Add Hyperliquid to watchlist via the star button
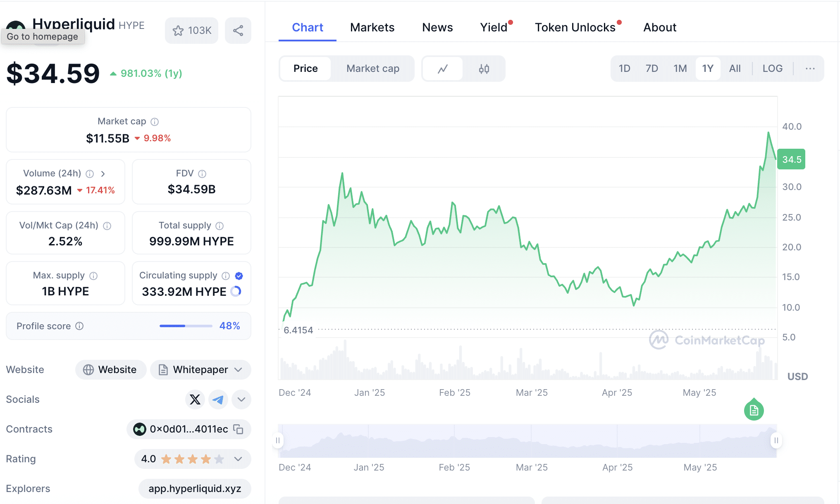 coord(191,31)
